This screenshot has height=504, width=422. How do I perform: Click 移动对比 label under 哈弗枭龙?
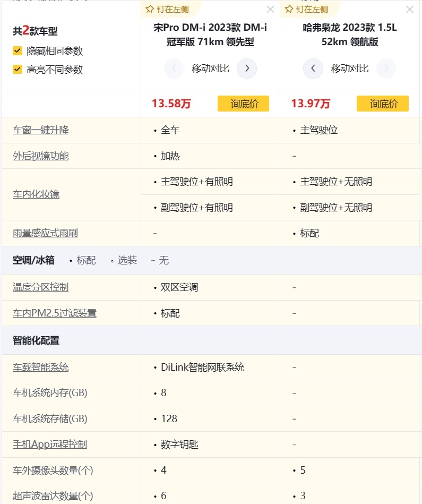pyautogui.click(x=350, y=68)
